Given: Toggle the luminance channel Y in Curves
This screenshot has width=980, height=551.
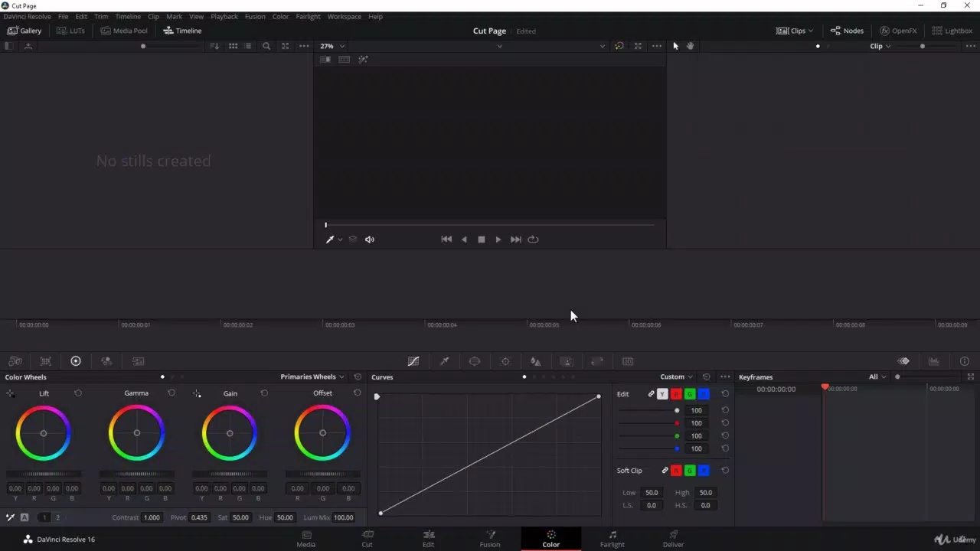Looking at the screenshot, I should (662, 393).
